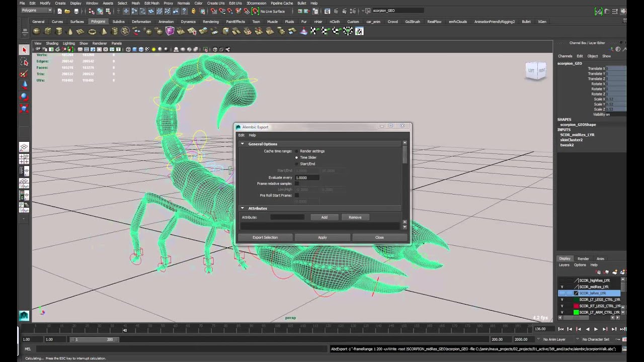Click the green color swatch of SCOR_LT_ARM_CTRL_LYR

[576, 312]
